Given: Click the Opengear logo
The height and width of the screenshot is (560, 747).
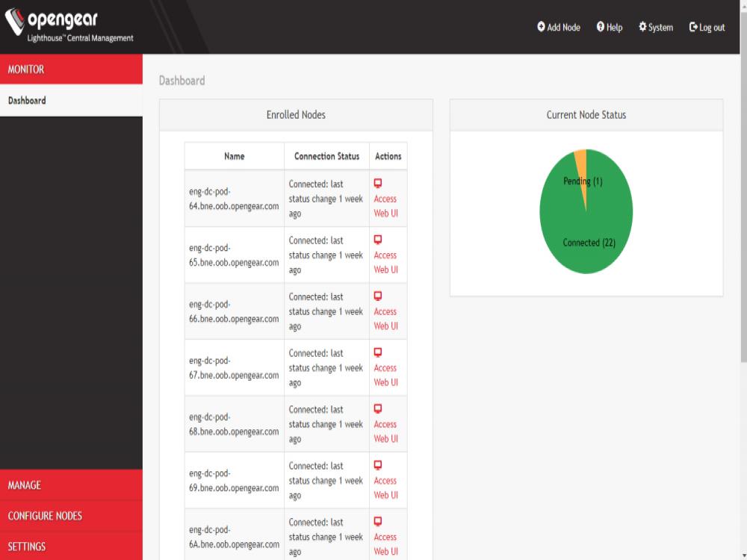Looking at the screenshot, I should 51,22.
